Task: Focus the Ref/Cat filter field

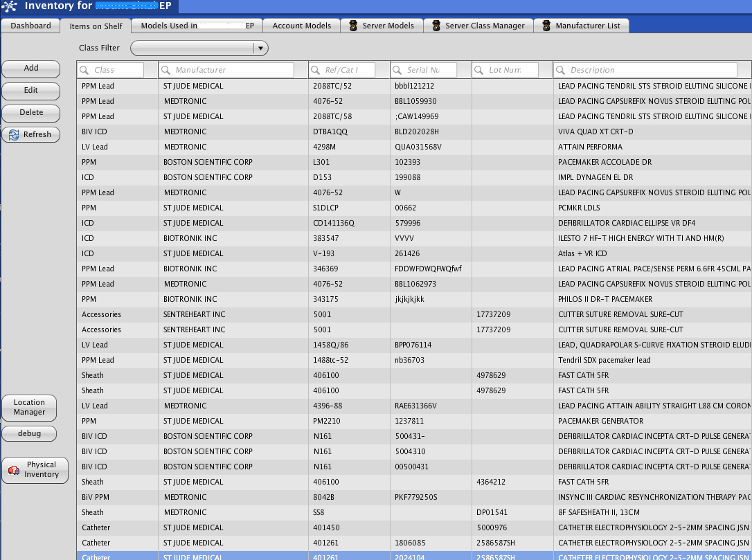Action: point(342,70)
